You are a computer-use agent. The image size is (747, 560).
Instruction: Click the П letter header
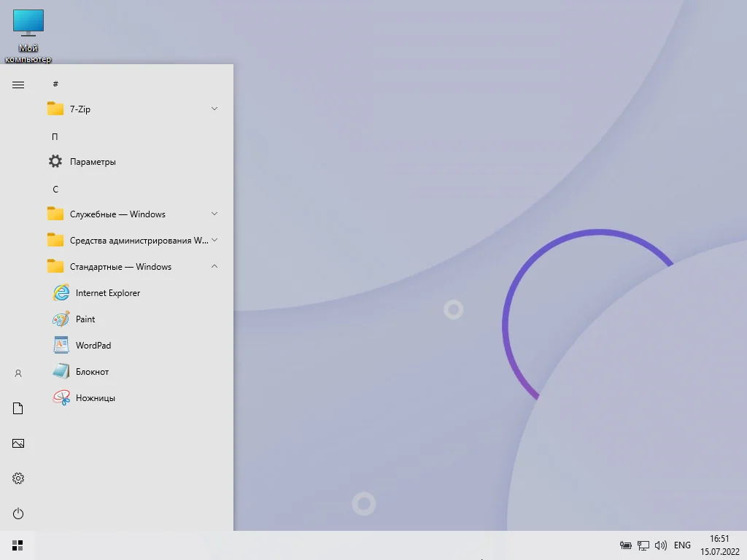coord(55,136)
